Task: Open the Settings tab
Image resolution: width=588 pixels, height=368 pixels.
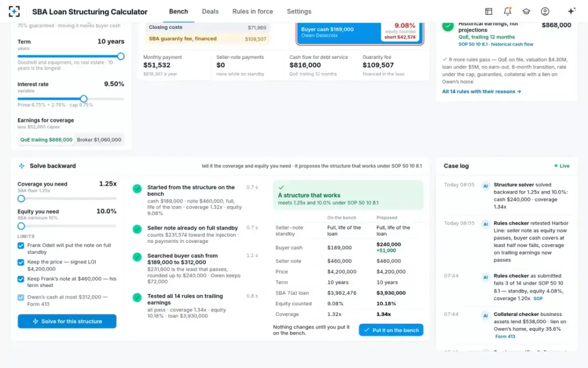Action: (299, 11)
